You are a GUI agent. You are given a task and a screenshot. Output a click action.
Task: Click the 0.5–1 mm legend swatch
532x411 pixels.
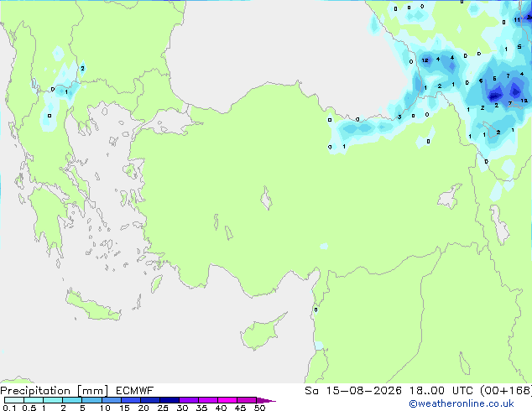pyautogui.click(x=34, y=400)
